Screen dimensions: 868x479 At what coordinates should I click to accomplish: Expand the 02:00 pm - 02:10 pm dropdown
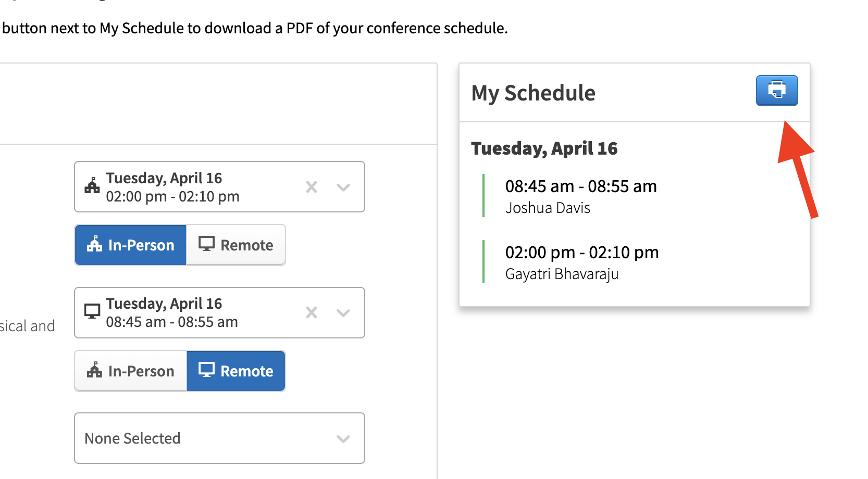[343, 187]
